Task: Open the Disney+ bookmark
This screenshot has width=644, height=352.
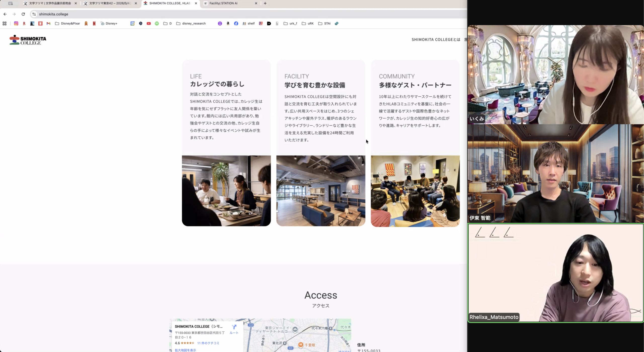Action: tap(109, 23)
